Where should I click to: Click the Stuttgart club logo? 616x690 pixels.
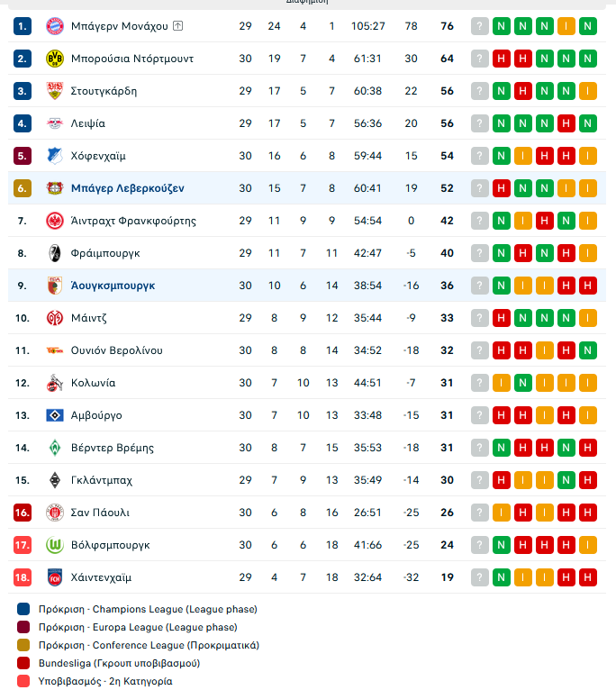55,91
